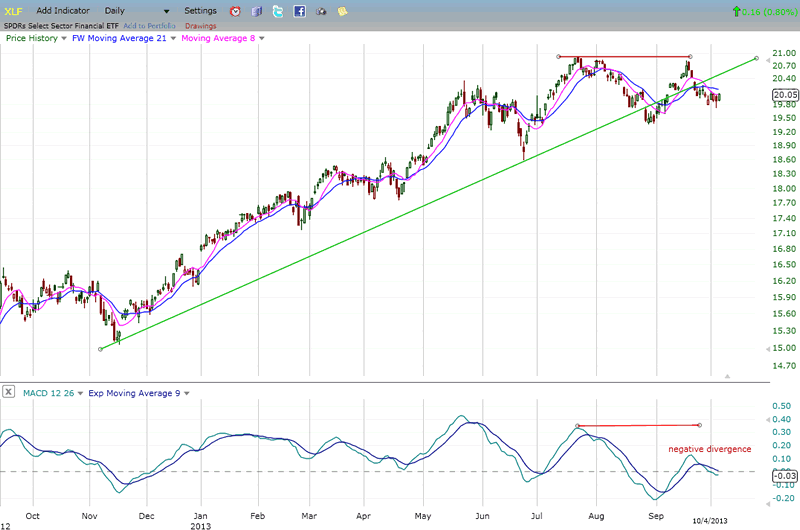Close the MACD indicator panel

pos(8,393)
